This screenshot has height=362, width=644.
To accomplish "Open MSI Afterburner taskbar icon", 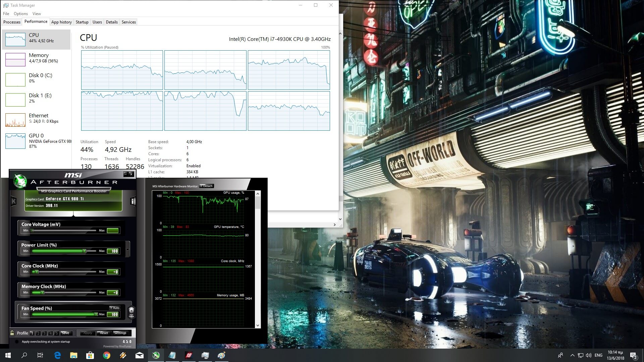I will [x=156, y=355].
